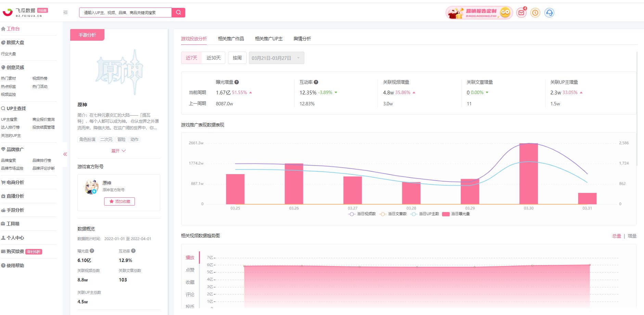Screen dimensions: 644x315
Task: Open 投放结案管理 link
Action: click(43, 127)
